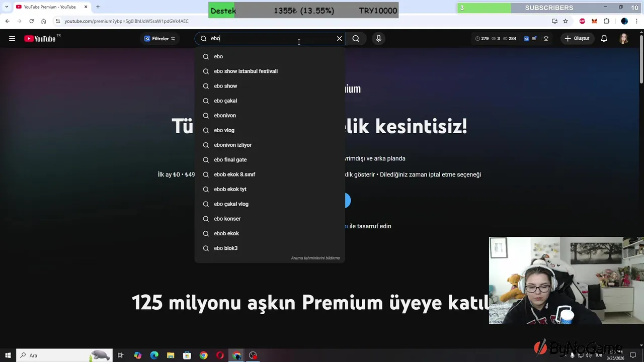Select the first suggestion 'ebo'
Viewport: 644px width, 362px height.
(x=270, y=56)
